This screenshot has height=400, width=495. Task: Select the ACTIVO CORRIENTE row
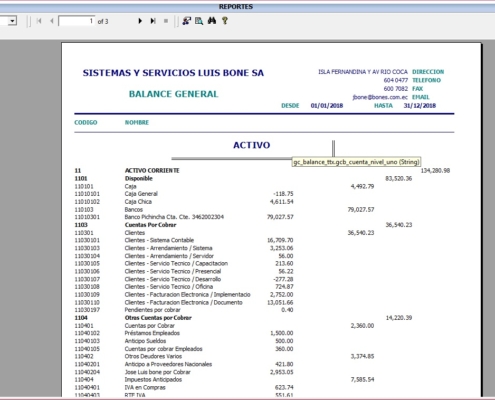262,170
